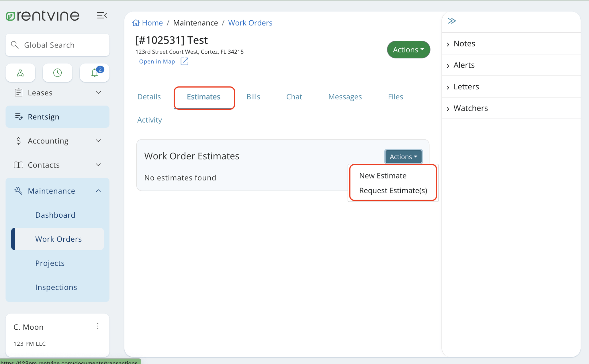The width and height of the screenshot is (589, 364).
Task: Click Open in Map link
Action: (157, 61)
